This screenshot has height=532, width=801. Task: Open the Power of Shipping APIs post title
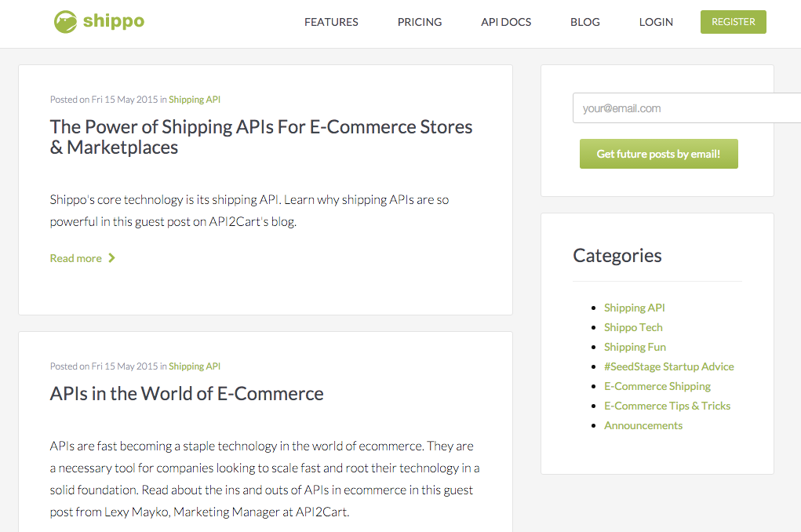coord(261,137)
